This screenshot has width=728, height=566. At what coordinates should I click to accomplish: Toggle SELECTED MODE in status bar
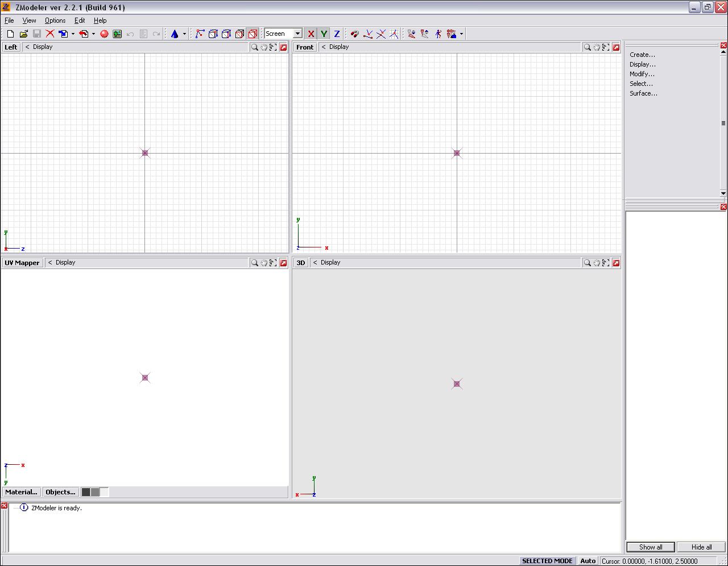coord(547,561)
